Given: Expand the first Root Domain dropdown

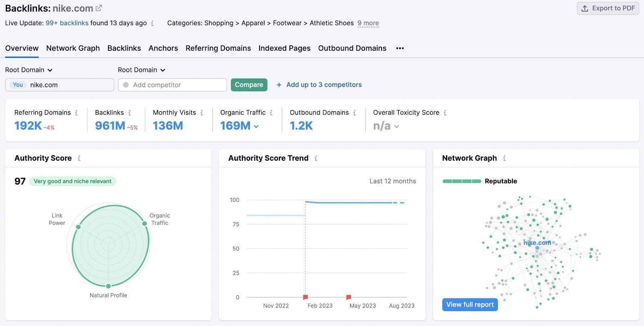Looking at the screenshot, I should pos(29,70).
